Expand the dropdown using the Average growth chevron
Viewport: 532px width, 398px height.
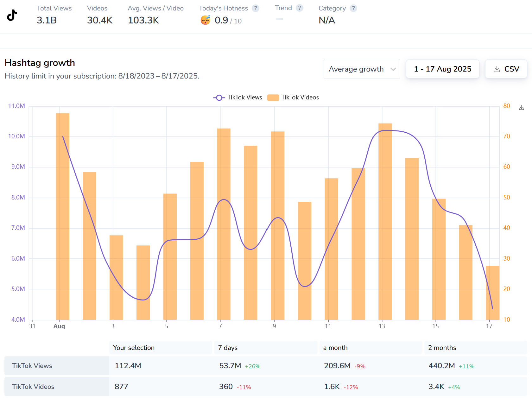point(393,69)
